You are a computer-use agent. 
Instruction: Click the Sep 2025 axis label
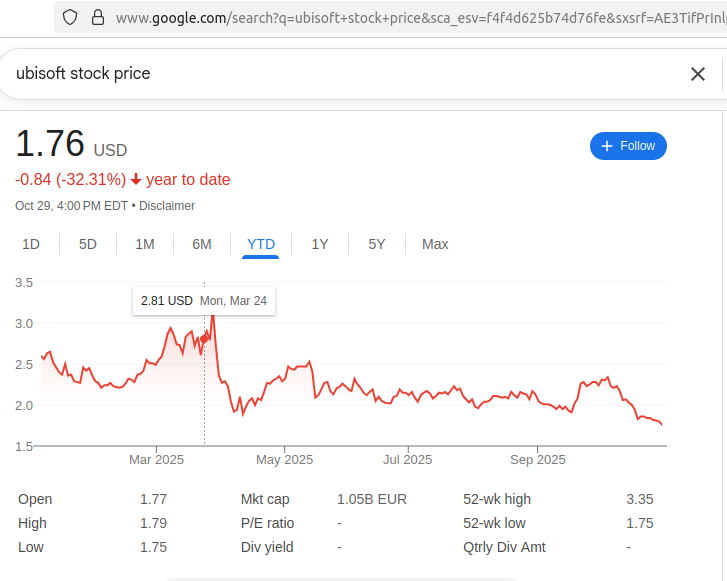click(x=538, y=460)
